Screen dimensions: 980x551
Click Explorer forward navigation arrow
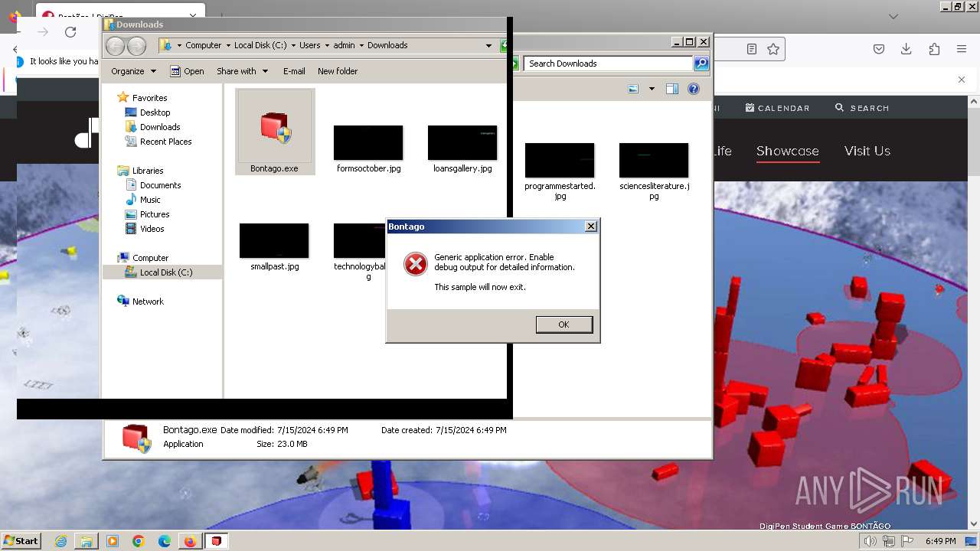[136, 46]
